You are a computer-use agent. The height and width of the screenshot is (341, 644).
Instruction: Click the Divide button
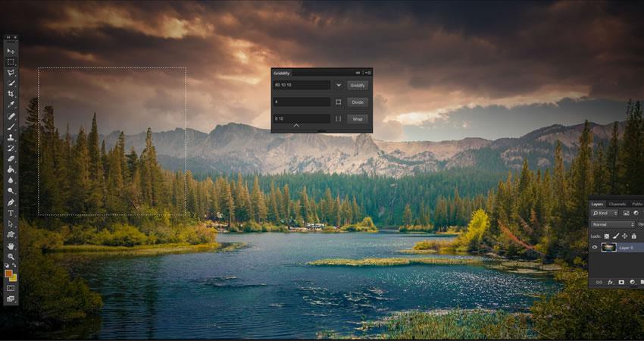click(x=358, y=102)
